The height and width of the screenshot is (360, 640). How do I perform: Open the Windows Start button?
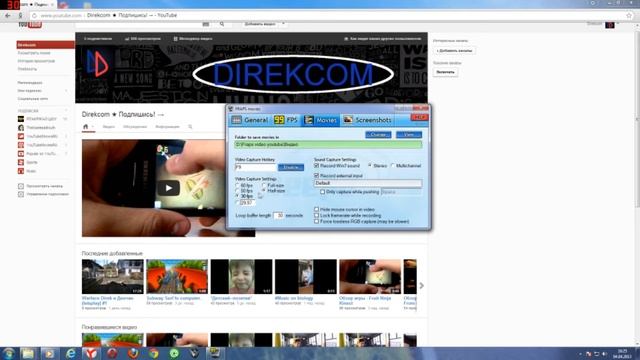click(9, 353)
